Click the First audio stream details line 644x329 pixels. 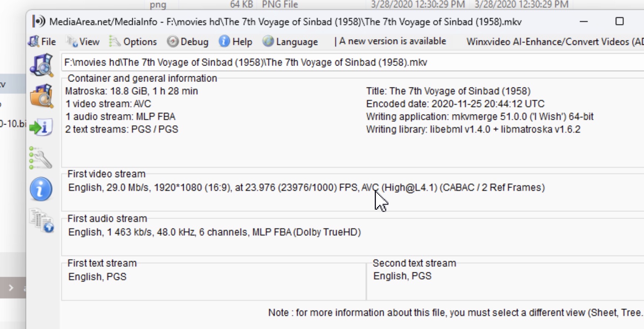click(214, 232)
